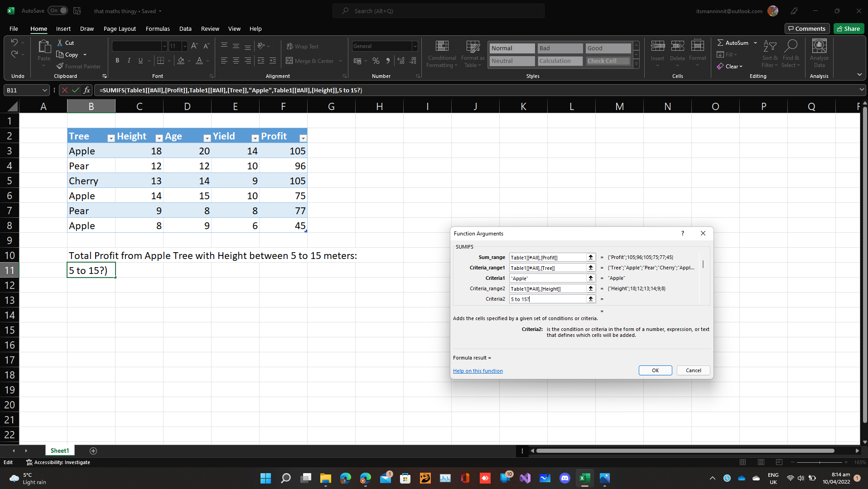Switch to the Page Layout tab
The height and width of the screenshot is (489, 868).
120,29
